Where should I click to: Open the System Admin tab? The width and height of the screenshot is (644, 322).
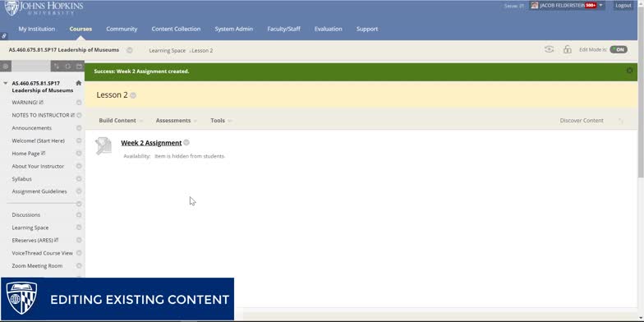click(x=233, y=29)
